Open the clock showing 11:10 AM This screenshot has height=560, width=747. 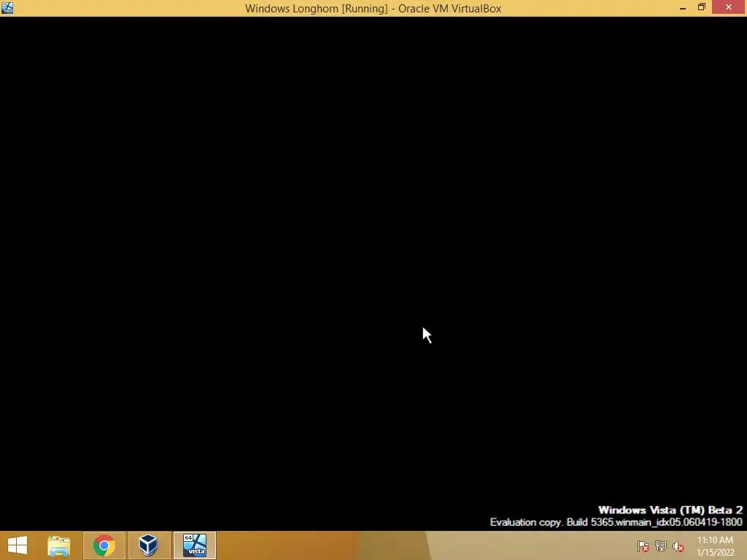(x=715, y=546)
